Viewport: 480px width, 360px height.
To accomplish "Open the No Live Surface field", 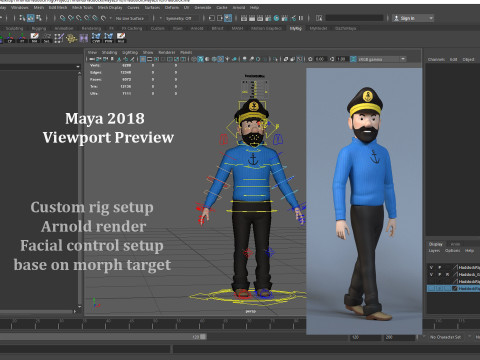I will coord(132,18).
